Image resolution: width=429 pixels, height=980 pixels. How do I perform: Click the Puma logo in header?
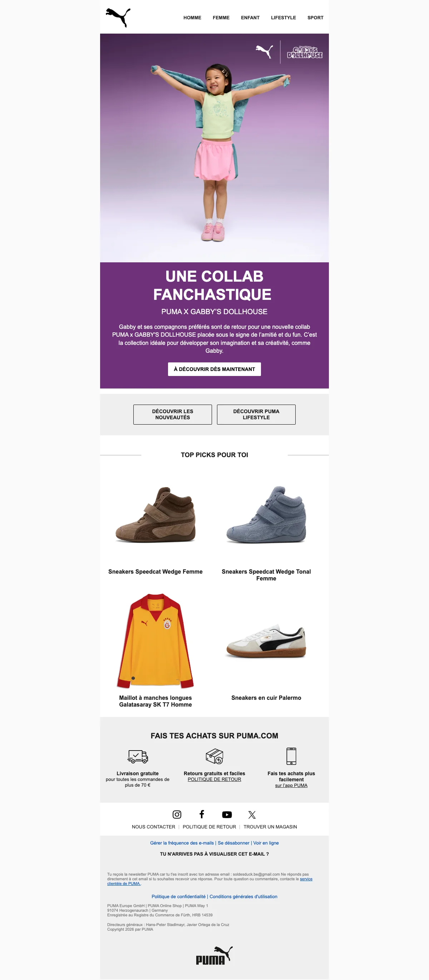(x=118, y=17)
